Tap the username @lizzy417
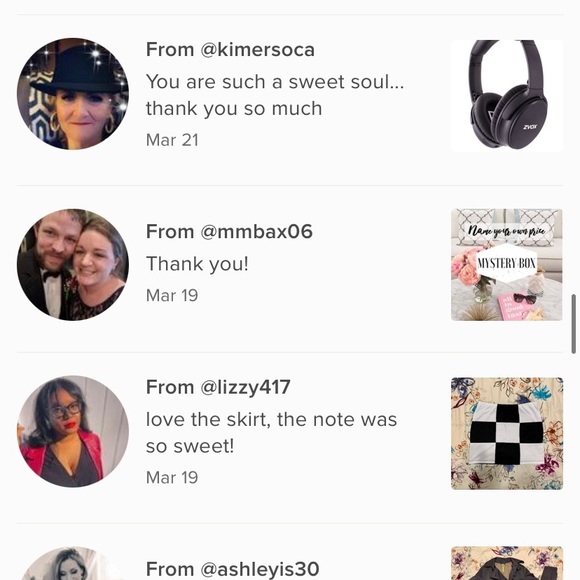The height and width of the screenshot is (580, 580). coord(245,387)
